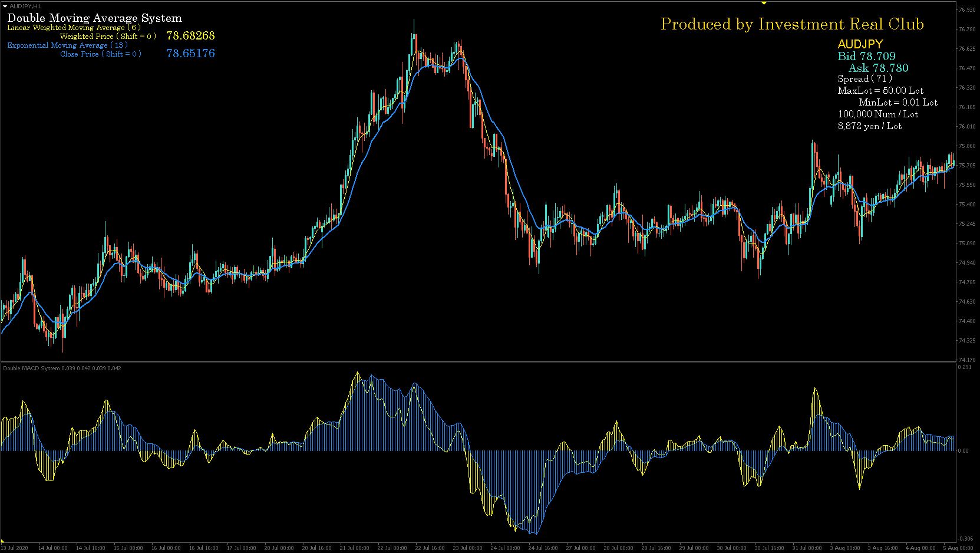980x553 pixels.
Task: Click the '22 Jul 16:00' time axis label
Action: [x=430, y=548]
